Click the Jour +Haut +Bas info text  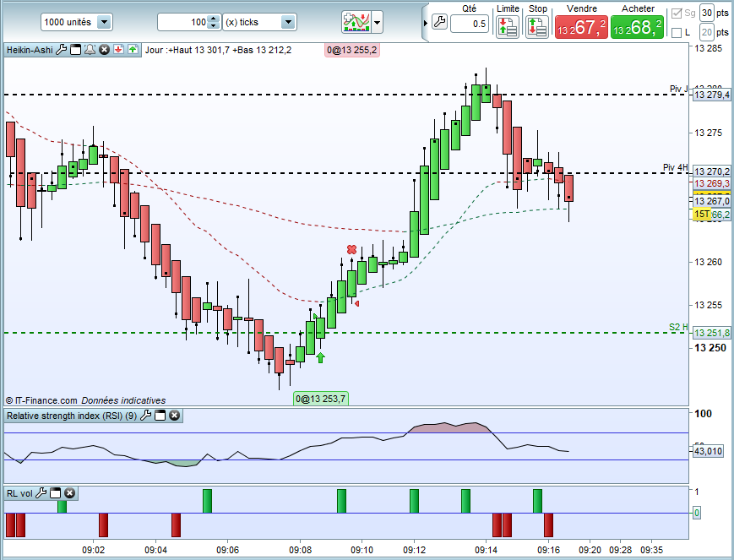click(x=218, y=50)
